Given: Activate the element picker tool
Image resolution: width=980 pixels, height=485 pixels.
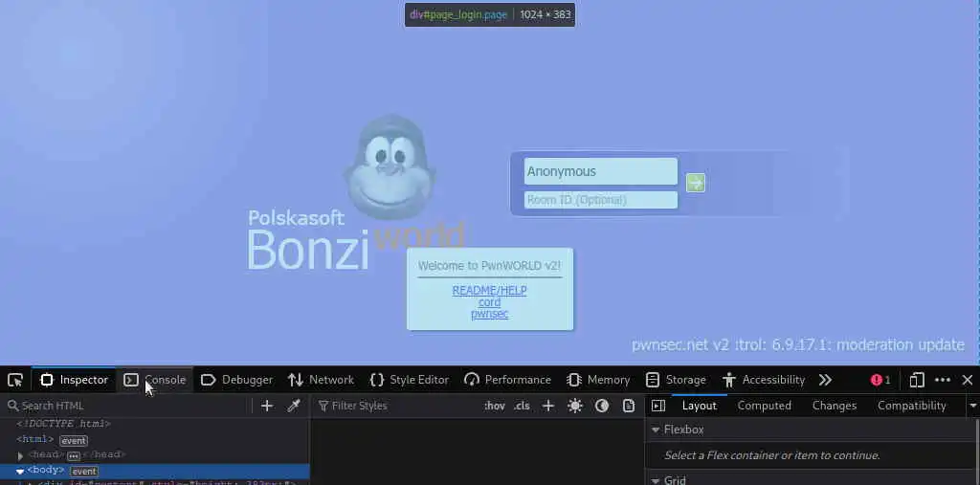Looking at the screenshot, I should 15,380.
